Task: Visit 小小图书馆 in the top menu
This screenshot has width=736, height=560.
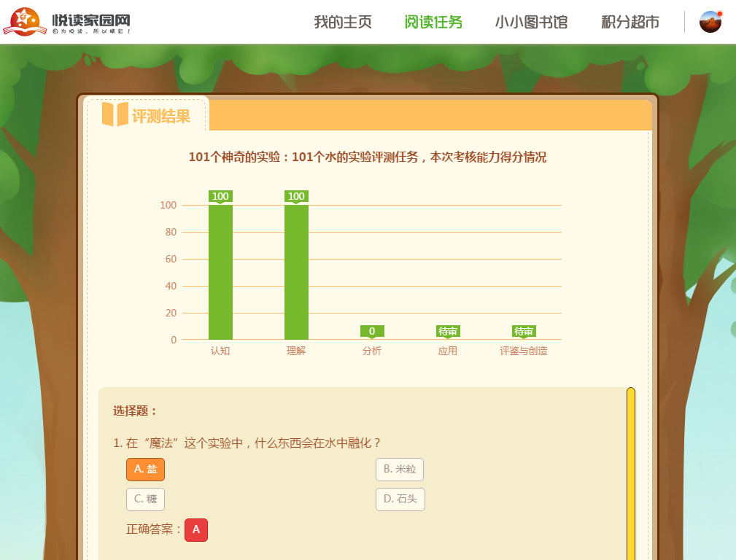Action: point(531,22)
